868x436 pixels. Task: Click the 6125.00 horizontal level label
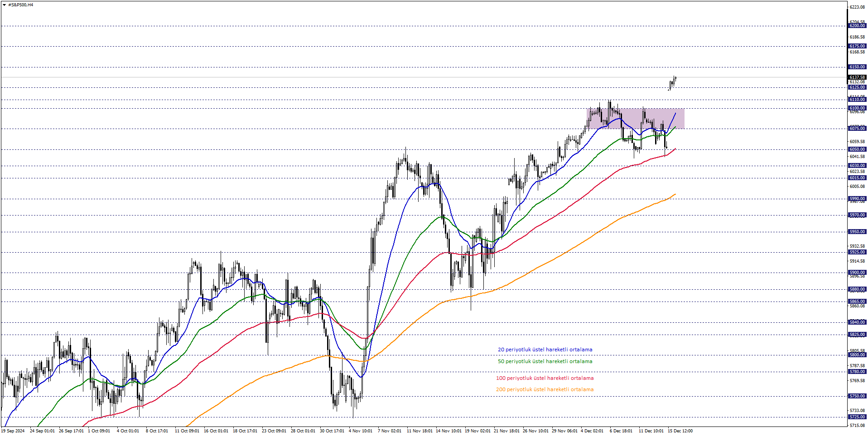pyautogui.click(x=857, y=87)
